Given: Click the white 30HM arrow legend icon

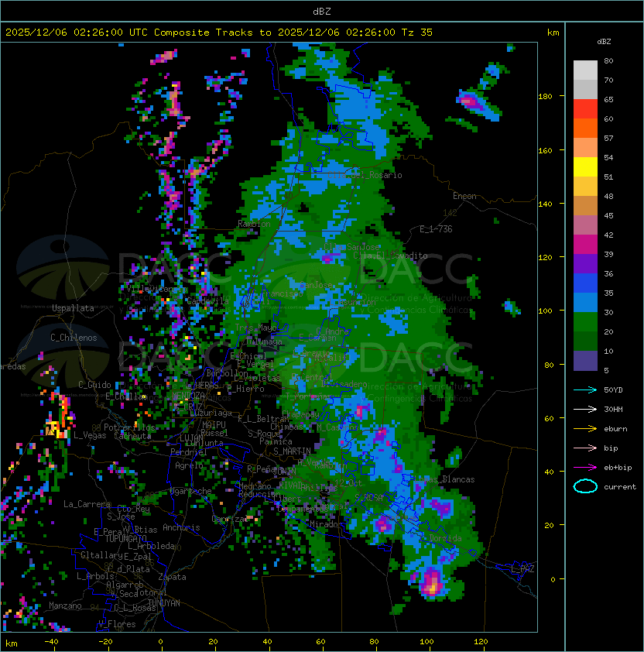Looking at the screenshot, I should tap(585, 409).
